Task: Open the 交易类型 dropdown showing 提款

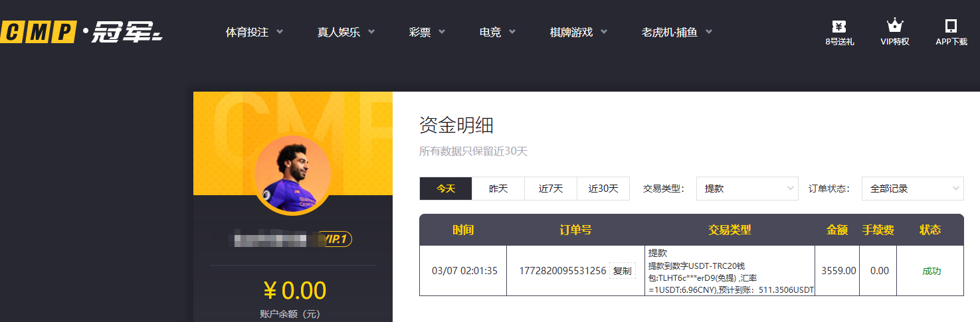Action: pyautogui.click(x=747, y=189)
